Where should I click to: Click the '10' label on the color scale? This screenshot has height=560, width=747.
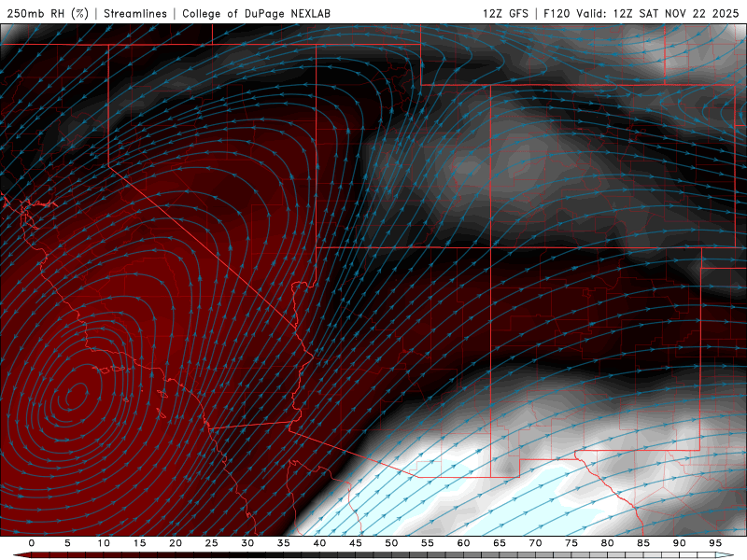(x=104, y=543)
